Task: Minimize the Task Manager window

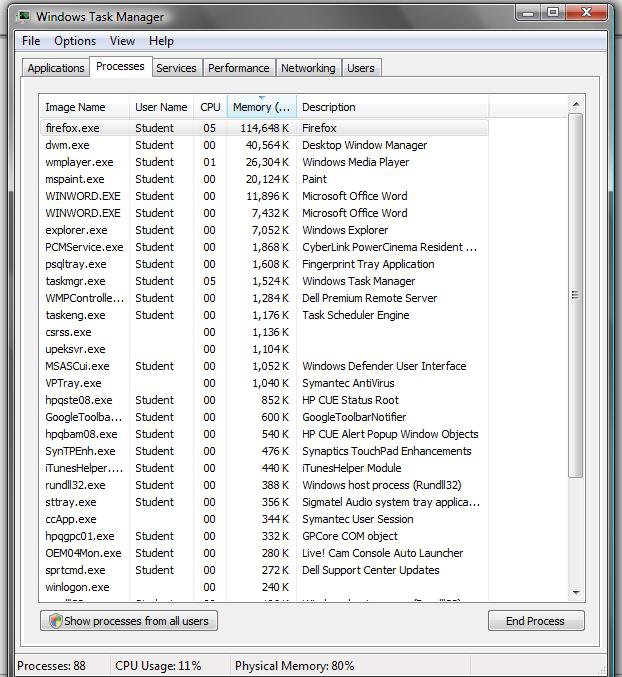Action: [527, 13]
